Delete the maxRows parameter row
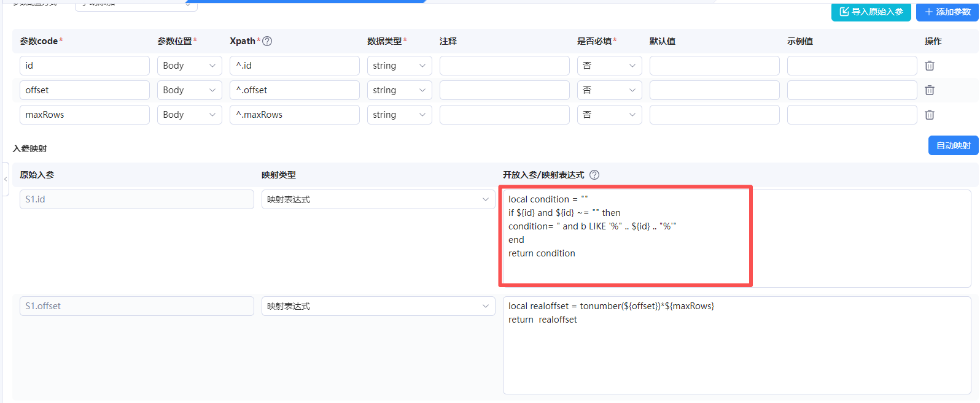The image size is (980, 403). tap(930, 115)
